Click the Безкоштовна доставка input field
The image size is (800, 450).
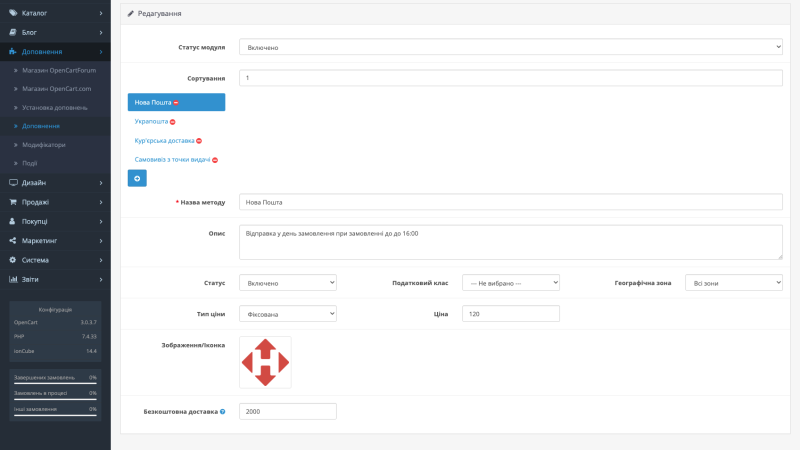click(x=288, y=411)
